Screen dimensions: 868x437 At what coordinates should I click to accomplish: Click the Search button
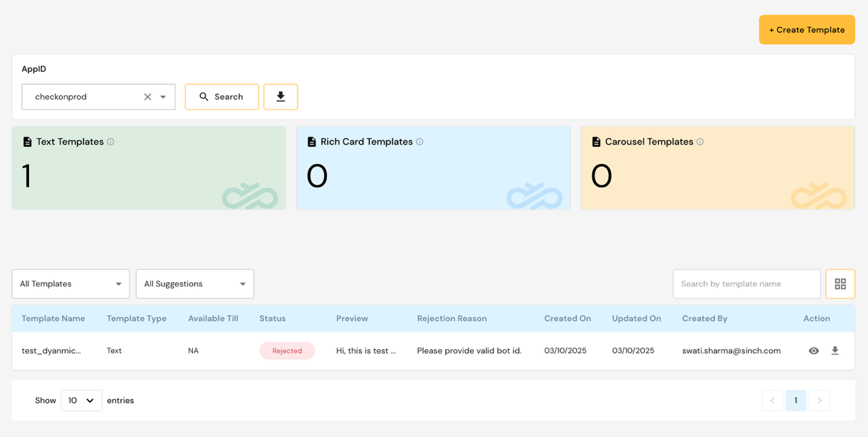(222, 97)
